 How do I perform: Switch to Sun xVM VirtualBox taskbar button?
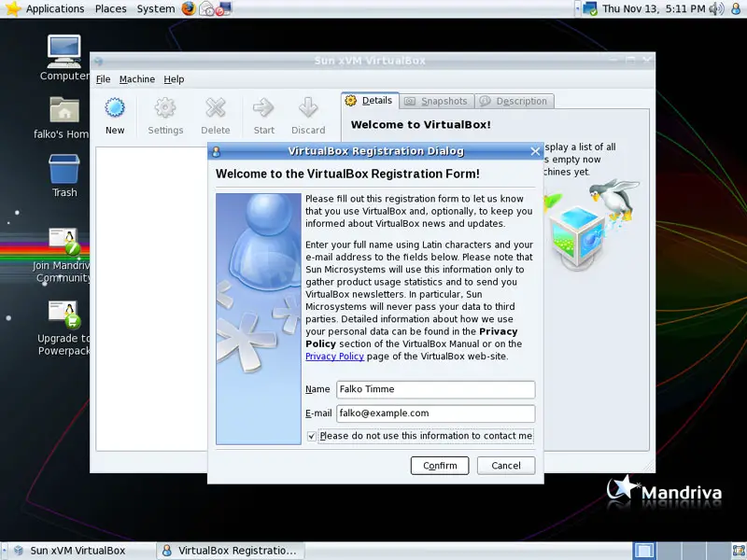coord(78,551)
